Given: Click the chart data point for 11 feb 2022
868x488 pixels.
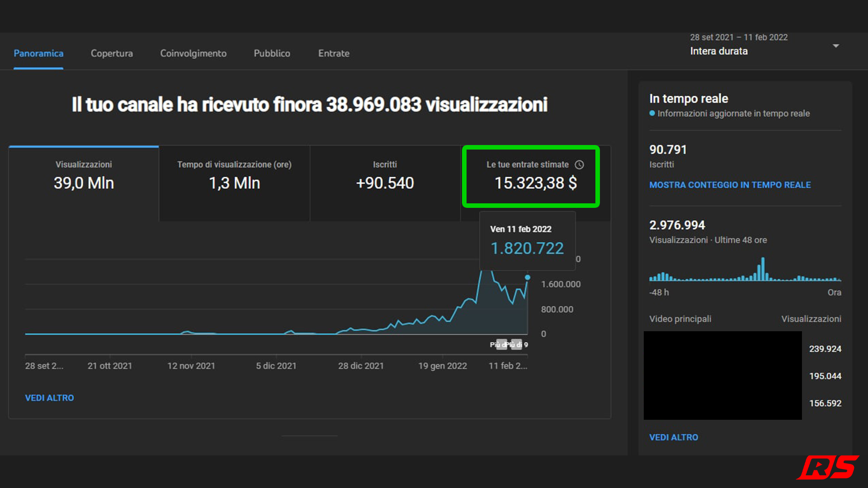Looking at the screenshot, I should click(527, 277).
